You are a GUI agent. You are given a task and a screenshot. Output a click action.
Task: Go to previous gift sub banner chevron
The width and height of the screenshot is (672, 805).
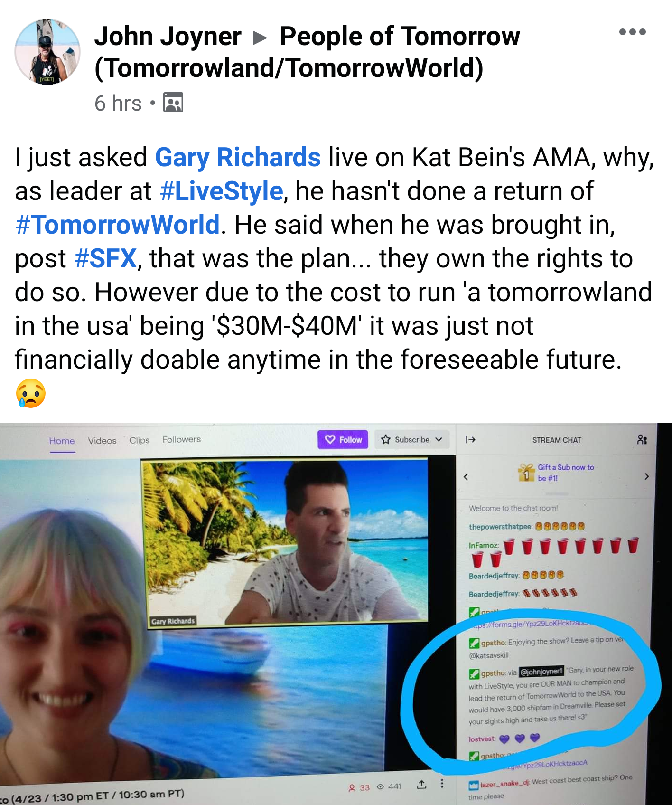click(x=466, y=476)
